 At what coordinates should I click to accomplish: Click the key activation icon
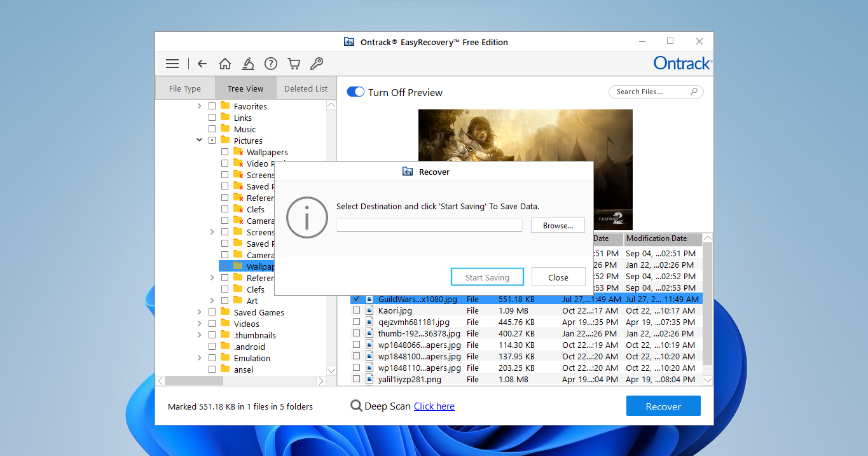(316, 64)
